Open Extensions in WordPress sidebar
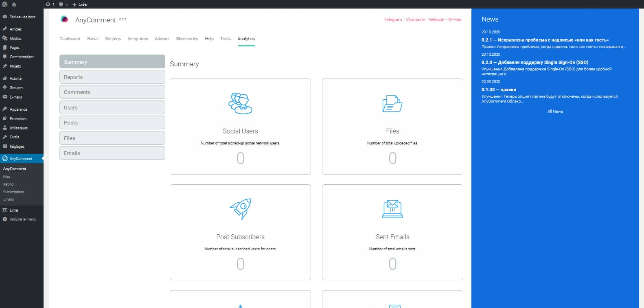Viewport: 644px width, 308px height. click(x=18, y=119)
